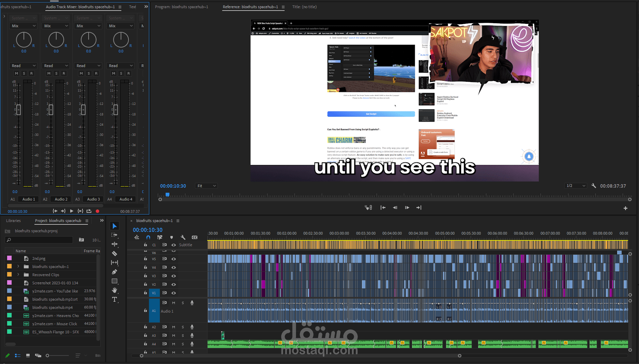Solo the A4 track in the timeline

click(x=183, y=344)
